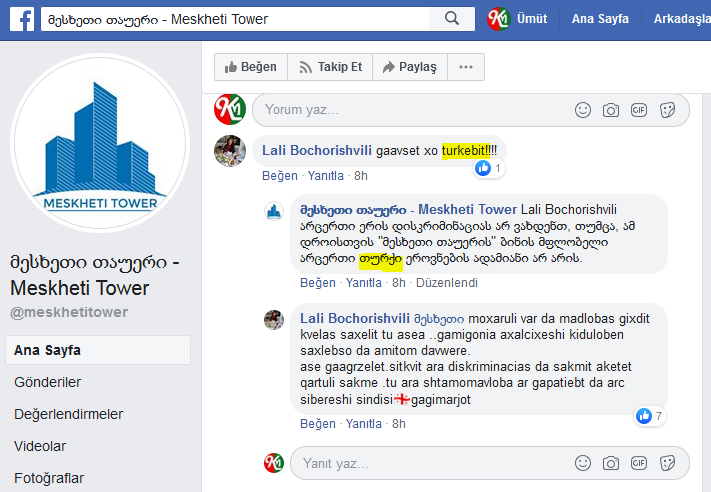
Task: Select Fotoğraflar in page sidebar
Action: click(x=49, y=478)
